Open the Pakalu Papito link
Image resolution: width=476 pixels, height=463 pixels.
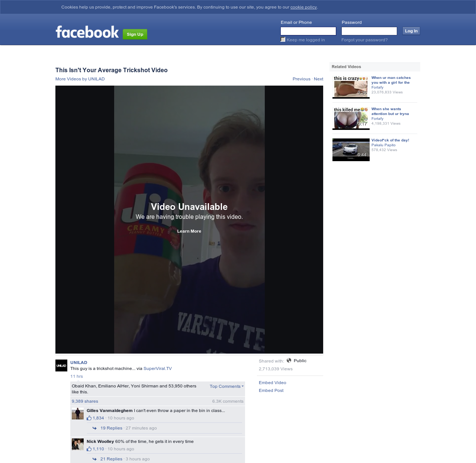383,145
